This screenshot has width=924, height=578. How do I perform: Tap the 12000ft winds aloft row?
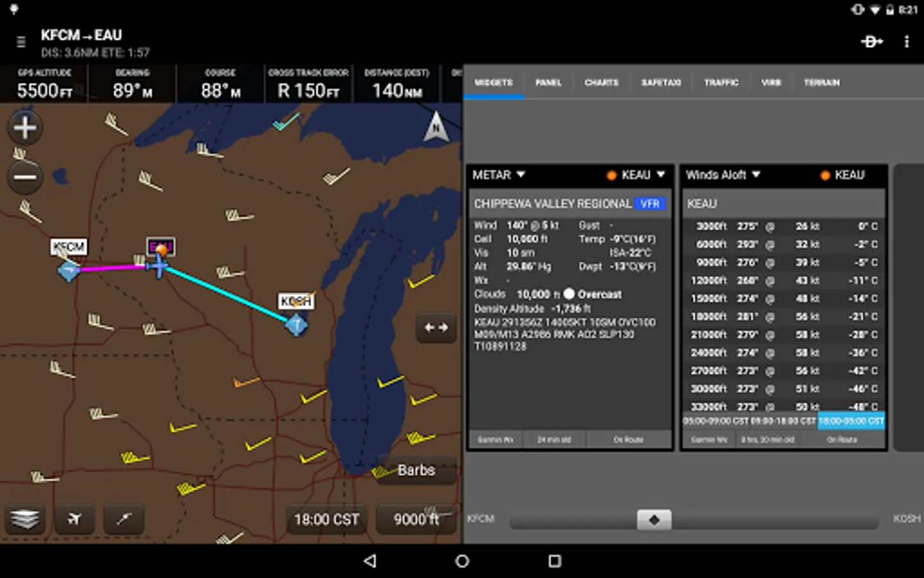click(784, 281)
